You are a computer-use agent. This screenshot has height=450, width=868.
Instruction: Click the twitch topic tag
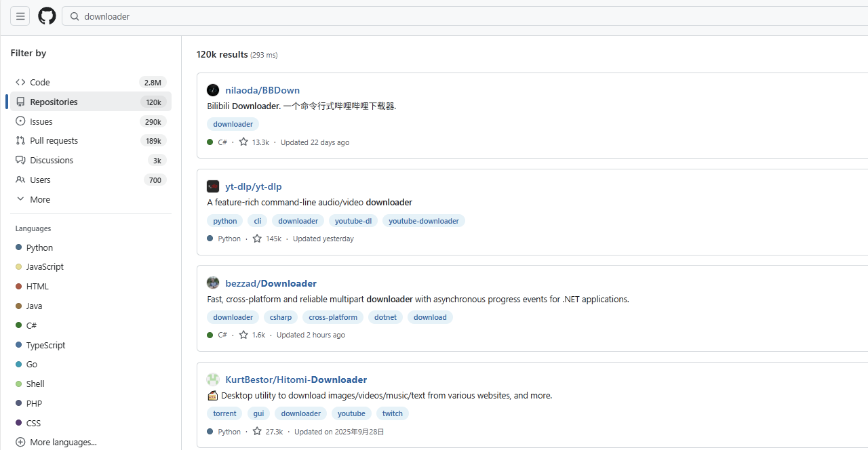(x=393, y=413)
